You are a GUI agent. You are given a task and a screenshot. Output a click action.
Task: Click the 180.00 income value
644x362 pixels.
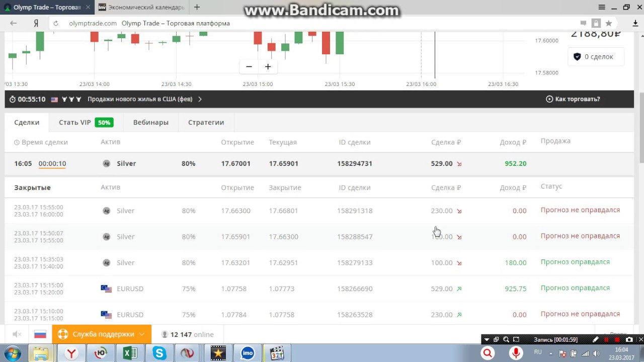point(516,263)
